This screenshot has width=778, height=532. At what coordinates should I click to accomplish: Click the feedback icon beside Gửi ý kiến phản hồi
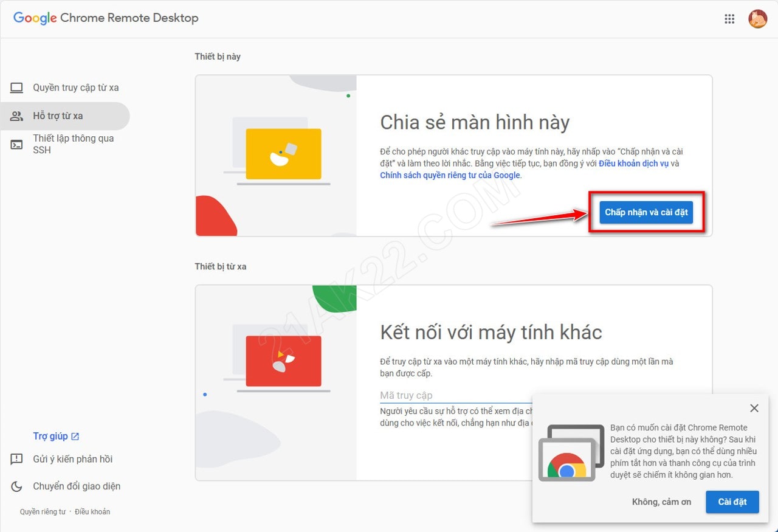point(16,459)
